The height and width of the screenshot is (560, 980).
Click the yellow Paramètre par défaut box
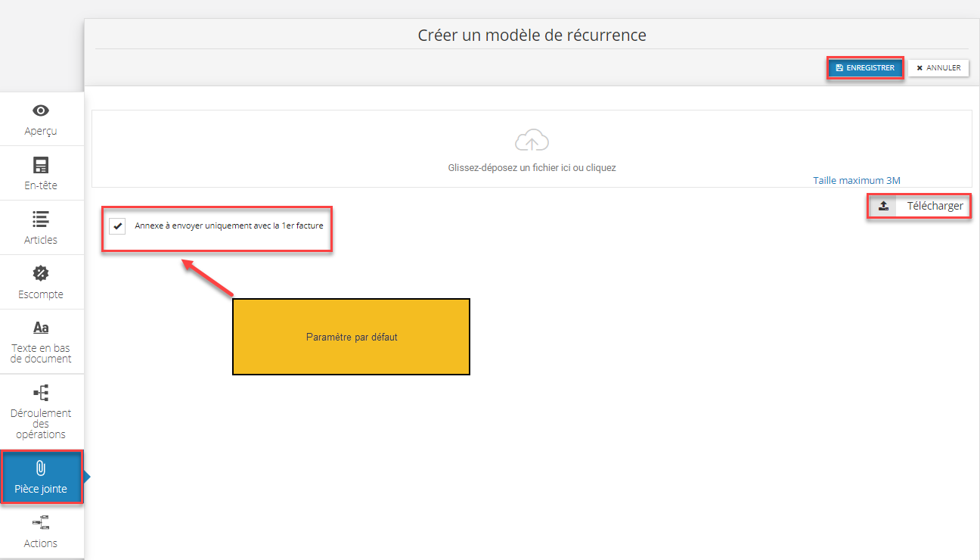pos(351,337)
